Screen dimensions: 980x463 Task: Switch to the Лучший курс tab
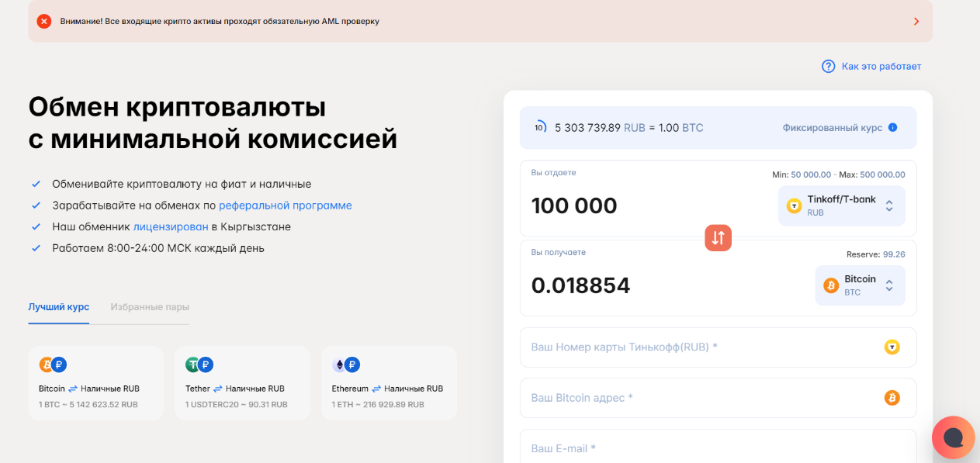tap(59, 307)
